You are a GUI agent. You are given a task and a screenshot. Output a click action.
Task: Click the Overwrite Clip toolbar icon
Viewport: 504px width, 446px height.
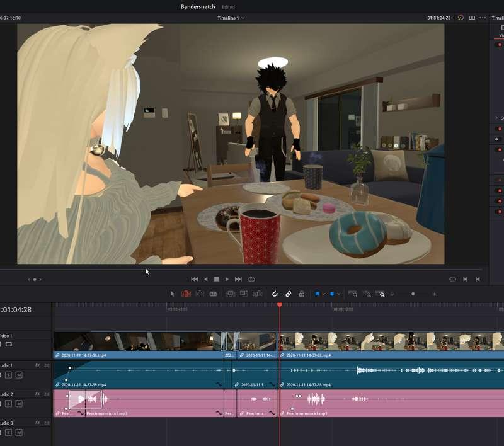(x=244, y=294)
